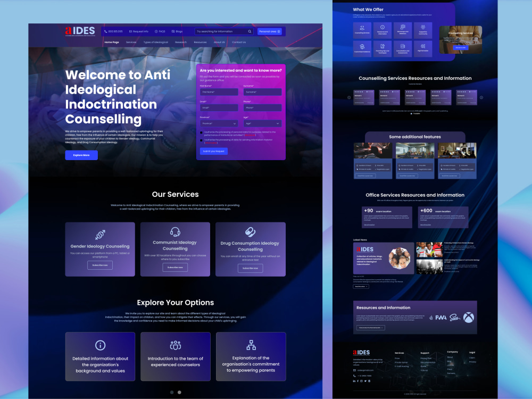Click the Surname input field

pos(262,92)
